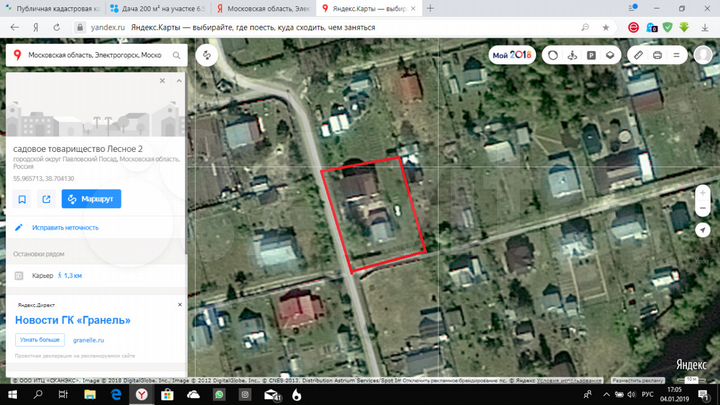Viewport: 720px width, 405px height.
Task: Close the Яндекс.Карты browser tab
Action: (x=413, y=8)
